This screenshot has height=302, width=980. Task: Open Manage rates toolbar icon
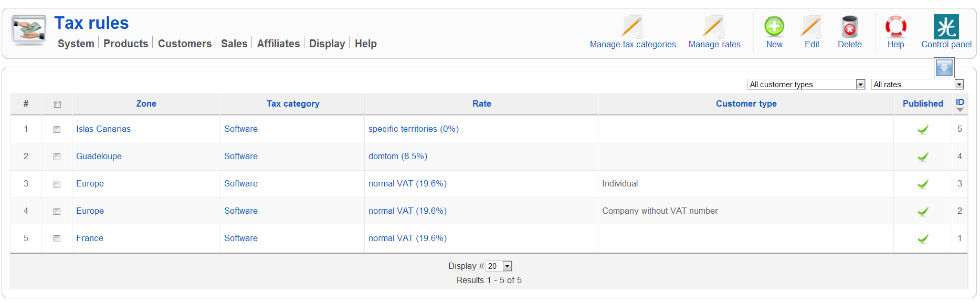(x=714, y=26)
